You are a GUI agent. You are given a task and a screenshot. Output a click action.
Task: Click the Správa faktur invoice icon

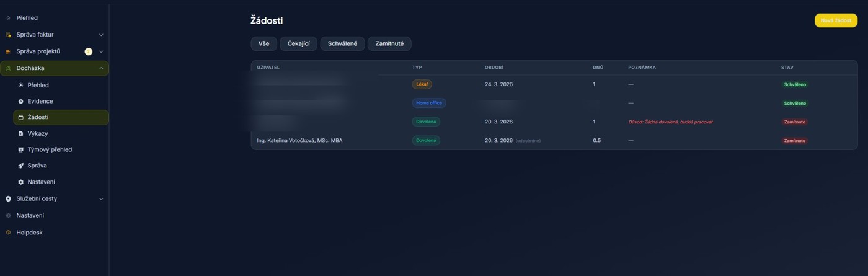tap(8, 35)
